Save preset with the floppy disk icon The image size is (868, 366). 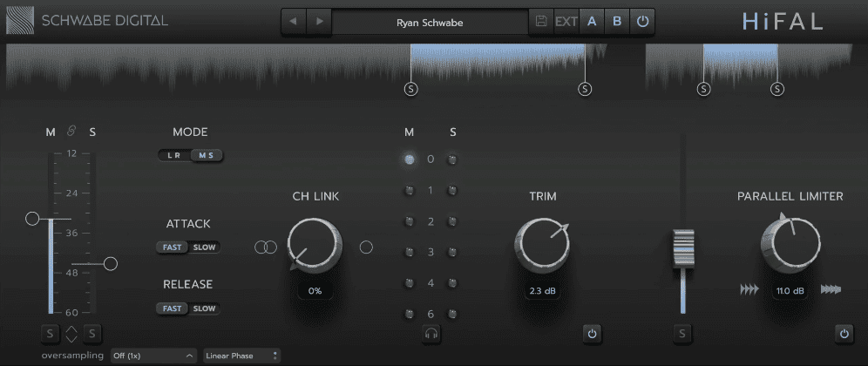point(541,22)
